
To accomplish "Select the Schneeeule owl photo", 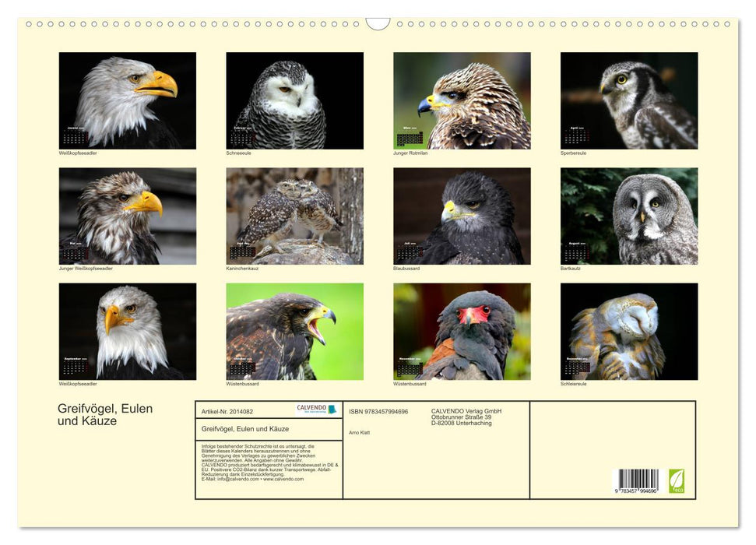I will click(294, 99).
